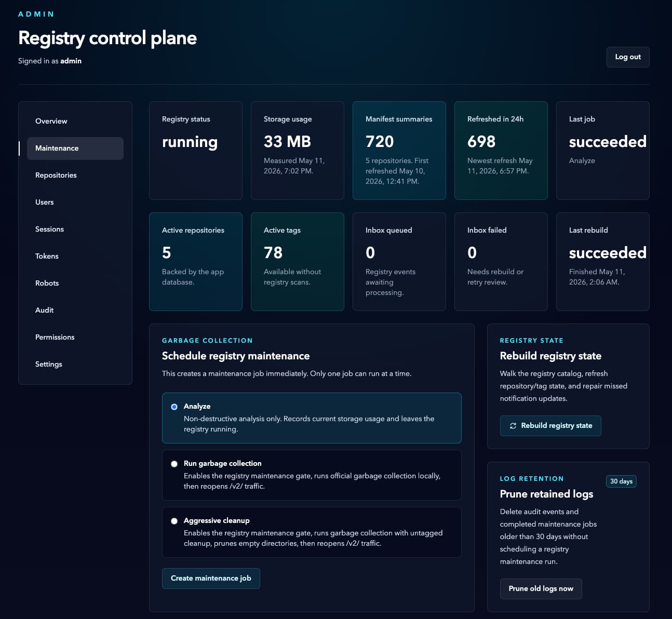Click Prune old logs now button
672x619 pixels.
541,589
